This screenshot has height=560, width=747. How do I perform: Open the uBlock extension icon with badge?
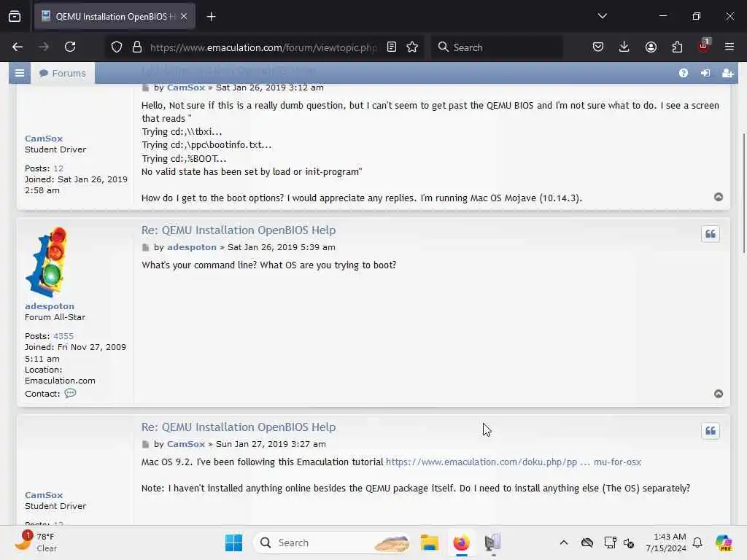[x=704, y=46]
